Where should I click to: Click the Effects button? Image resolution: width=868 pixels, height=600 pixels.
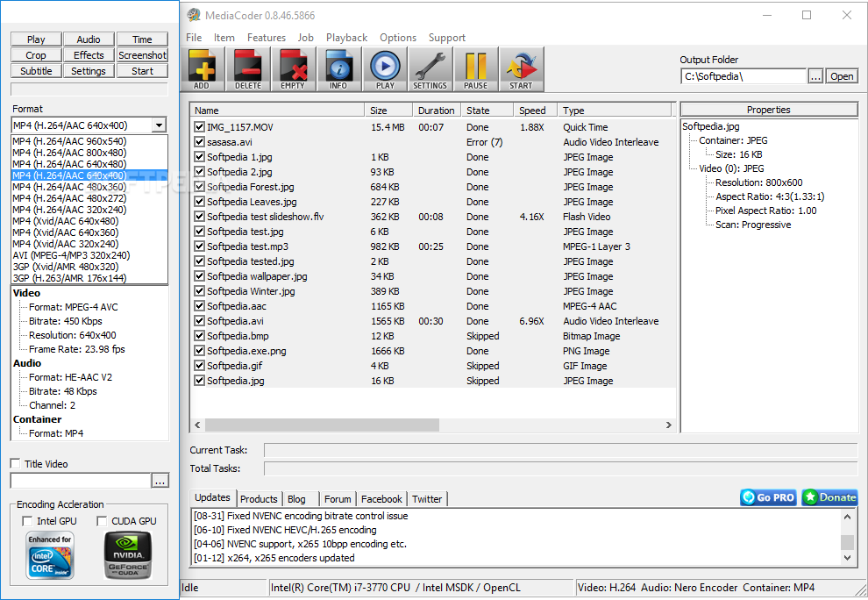click(x=89, y=55)
